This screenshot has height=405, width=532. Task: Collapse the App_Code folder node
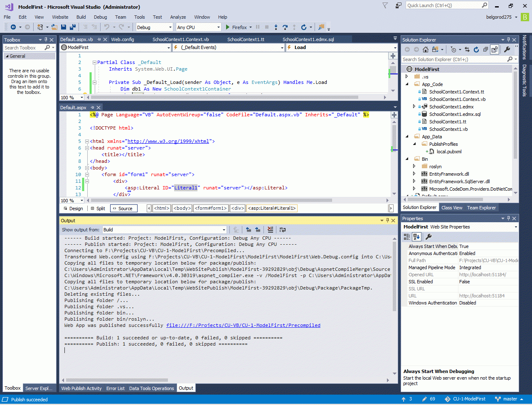click(407, 84)
